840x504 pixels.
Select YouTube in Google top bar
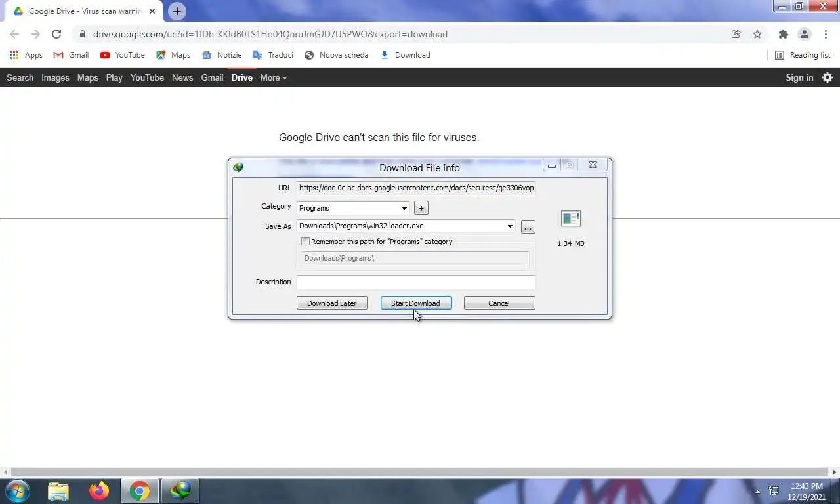(147, 77)
